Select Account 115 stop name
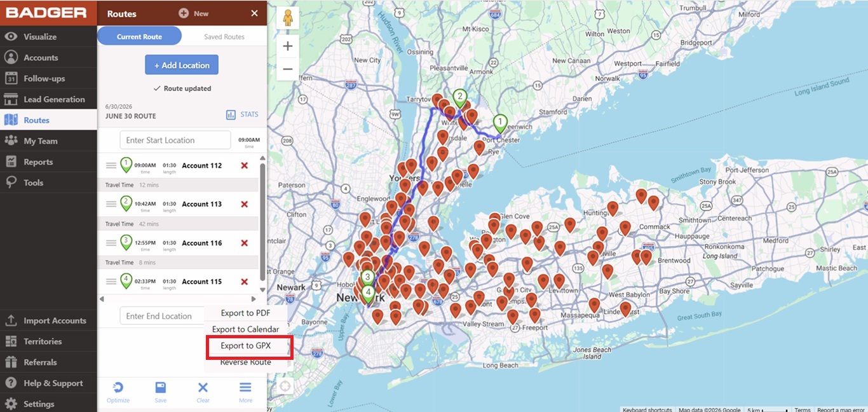868x412 pixels. 201,282
